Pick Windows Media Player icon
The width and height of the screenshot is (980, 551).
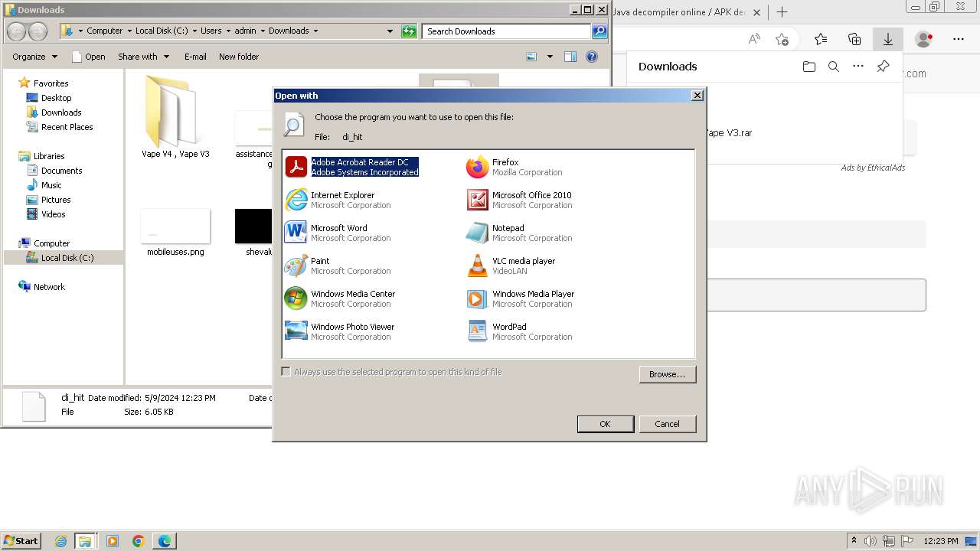pyautogui.click(x=477, y=298)
